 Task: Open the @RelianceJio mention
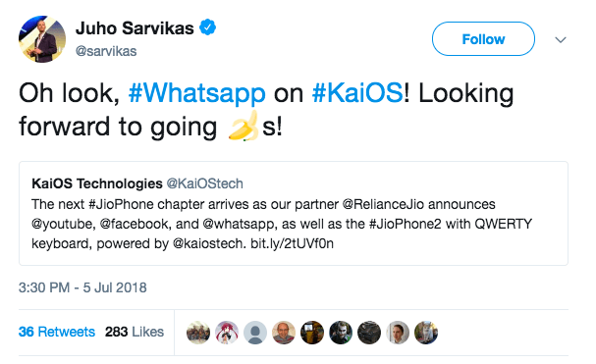pos(383,204)
